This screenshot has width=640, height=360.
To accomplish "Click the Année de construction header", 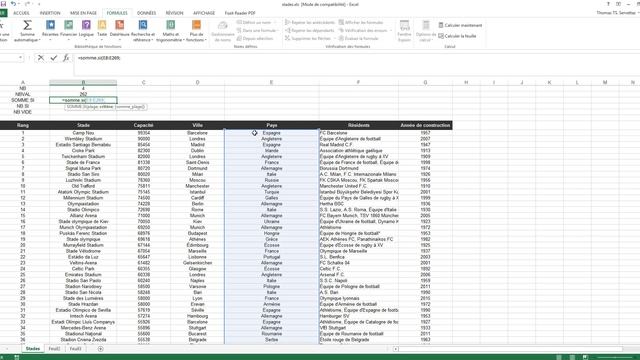I will 425,125.
